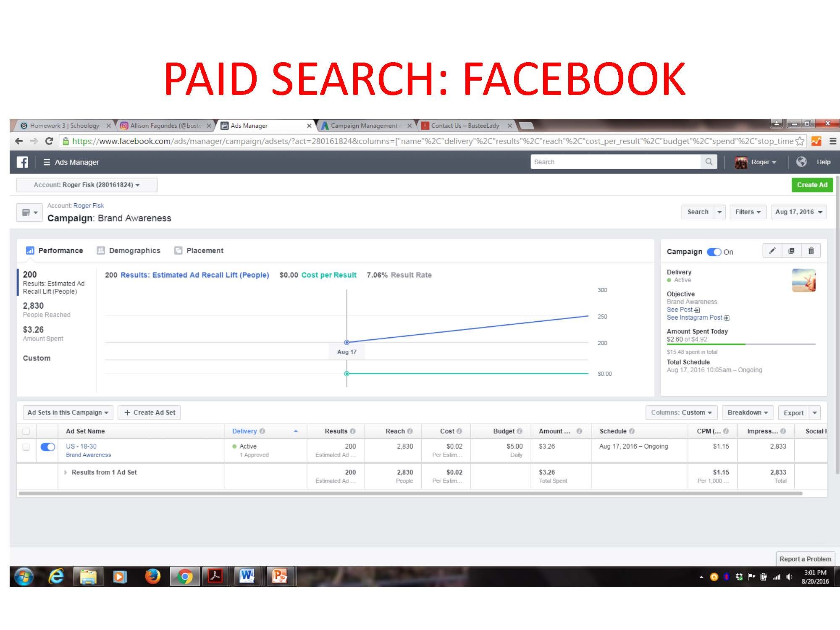This screenshot has width=840, height=630.
Task: Switch to the Demographics tab
Action: [129, 251]
